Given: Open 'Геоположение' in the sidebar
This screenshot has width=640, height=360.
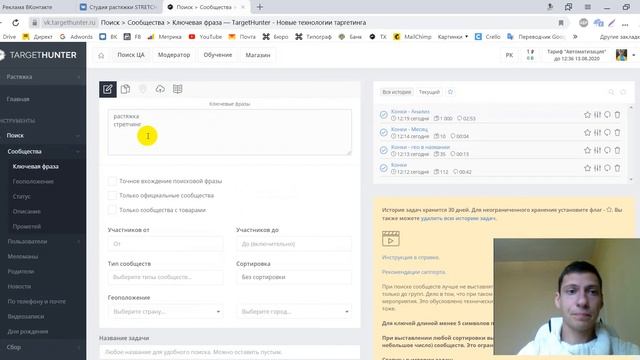Looking at the screenshot, I should (33, 181).
